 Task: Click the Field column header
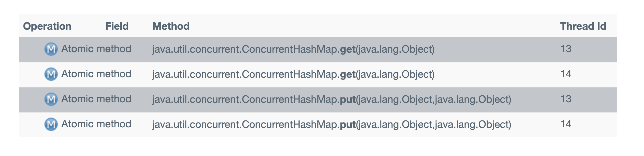(x=117, y=26)
